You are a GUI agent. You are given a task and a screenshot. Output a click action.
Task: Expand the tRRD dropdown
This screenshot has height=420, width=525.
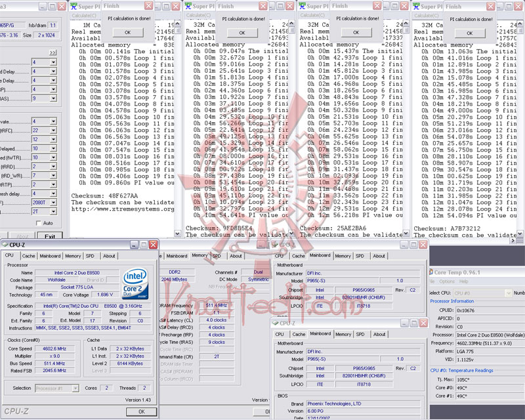coord(53,167)
